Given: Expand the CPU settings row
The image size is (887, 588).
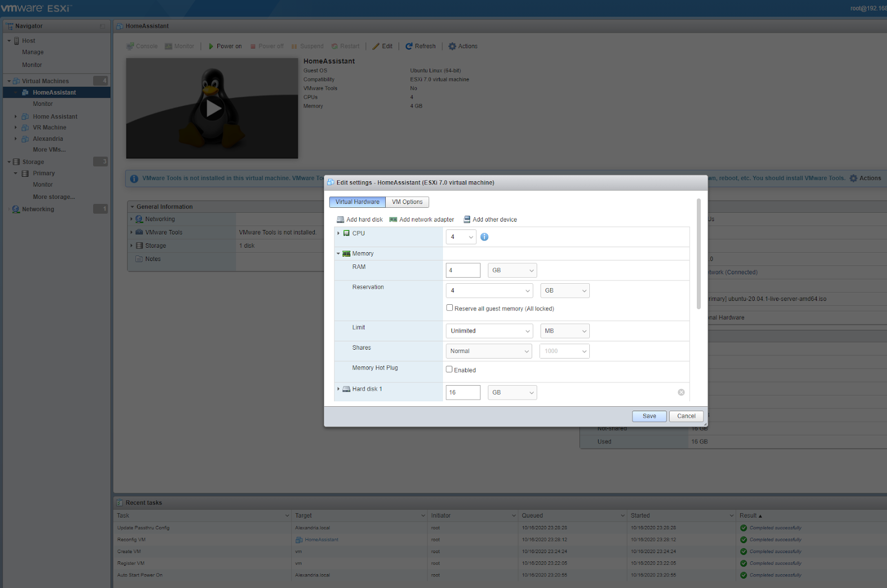Looking at the screenshot, I should [x=339, y=233].
